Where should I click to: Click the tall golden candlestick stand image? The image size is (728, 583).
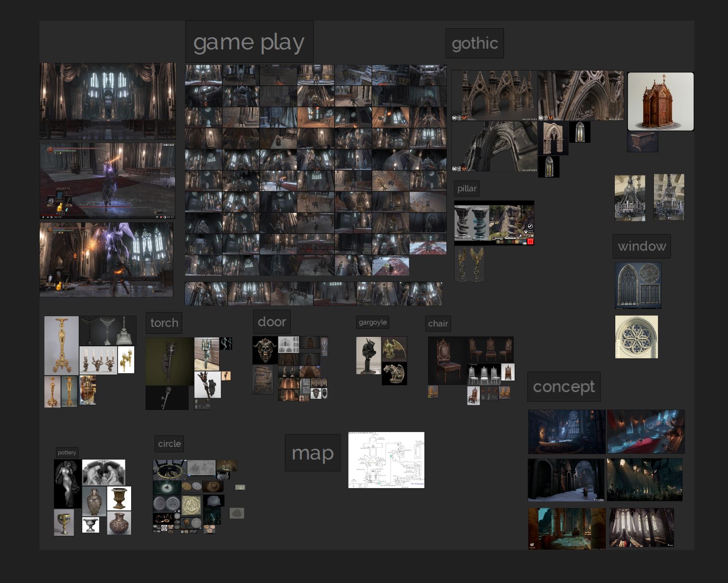click(62, 345)
